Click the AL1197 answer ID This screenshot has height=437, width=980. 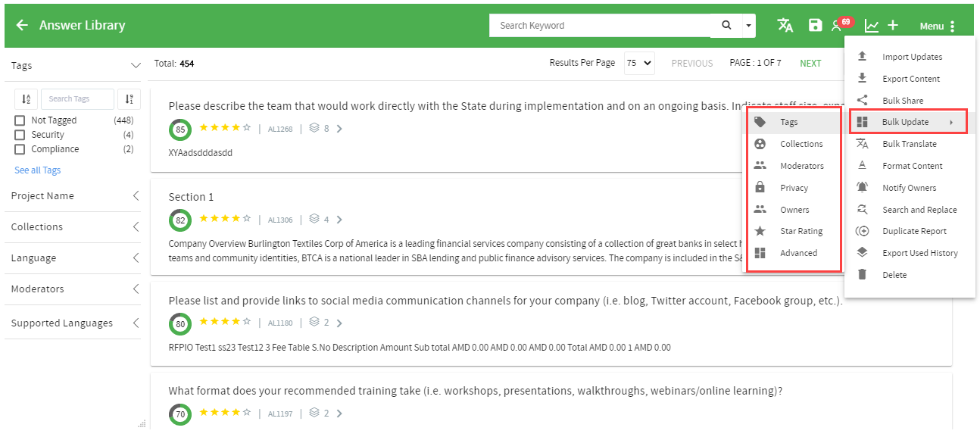280,414
